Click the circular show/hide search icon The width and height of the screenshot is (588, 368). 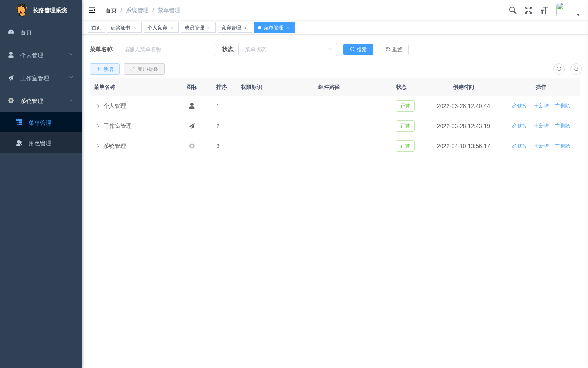pyautogui.click(x=559, y=69)
